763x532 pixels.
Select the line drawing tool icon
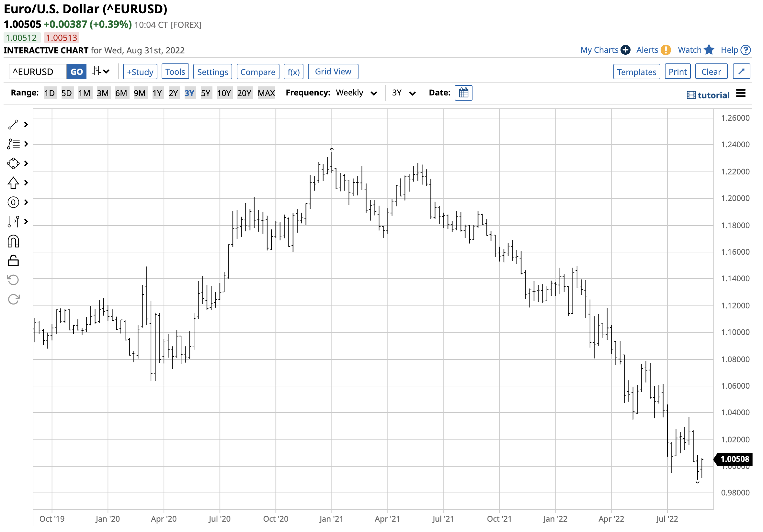click(13, 125)
